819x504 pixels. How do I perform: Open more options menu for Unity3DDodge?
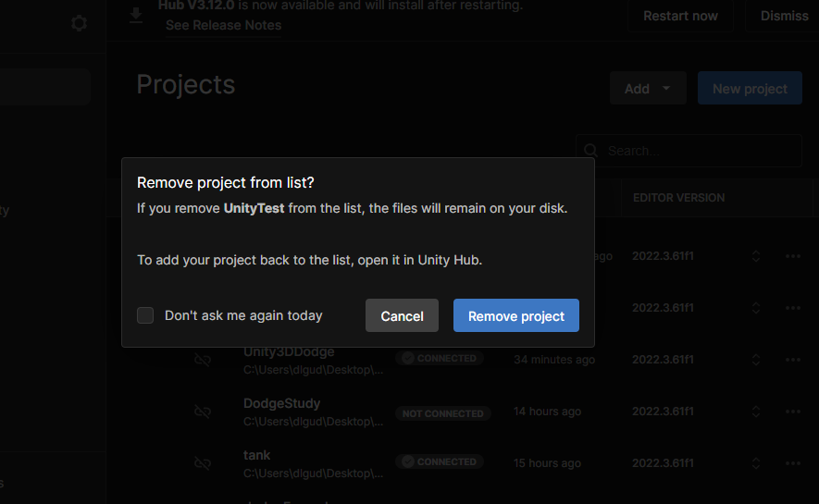tap(793, 360)
